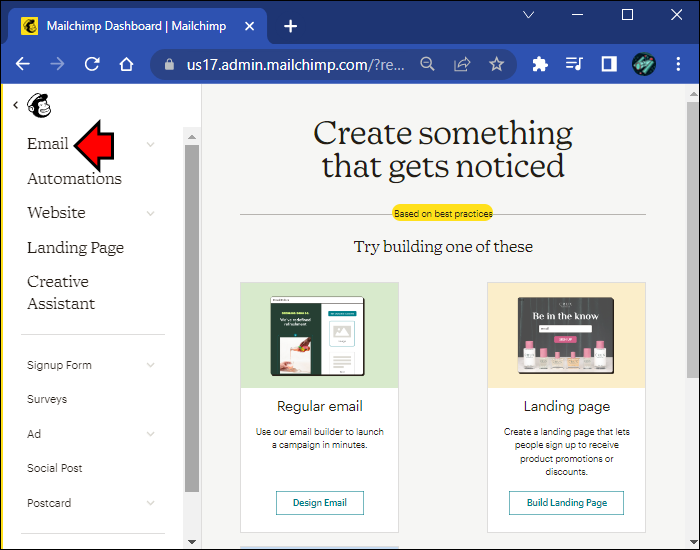This screenshot has width=700, height=550.
Task: Select Ad in the sidebar
Action: pos(34,434)
